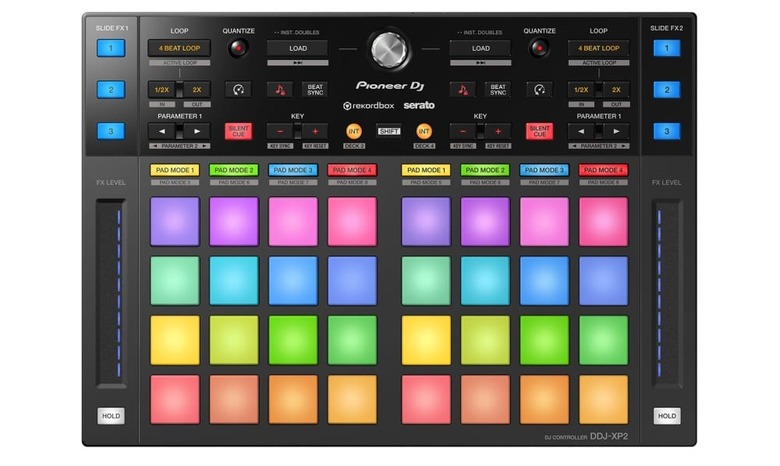Select the orange INT button for DECK 3
This screenshot has height=466, width=780.
click(354, 131)
